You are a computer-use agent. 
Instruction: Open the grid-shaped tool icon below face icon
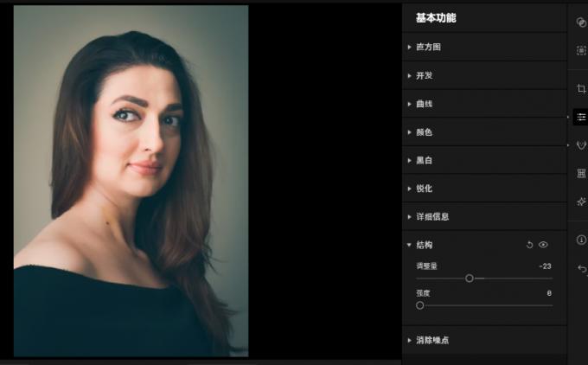581,173
